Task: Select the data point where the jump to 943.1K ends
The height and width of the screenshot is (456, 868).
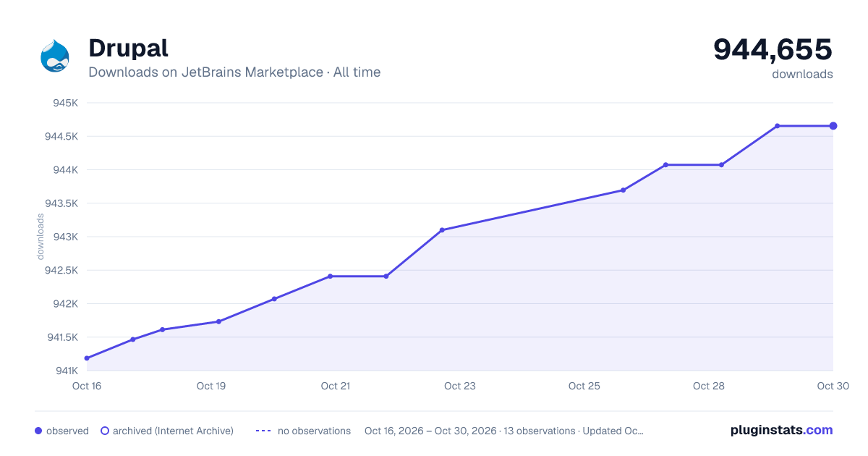Action: point(442,230)
